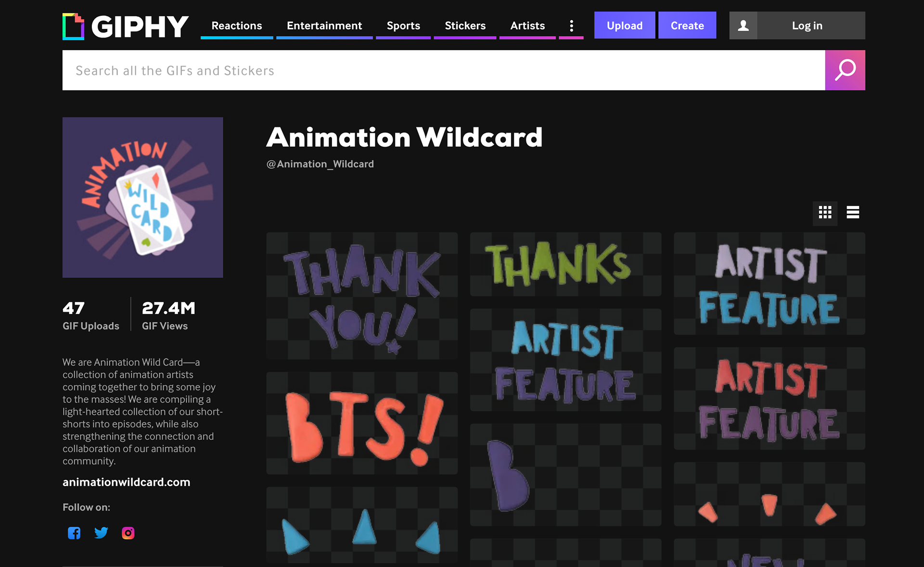Open the Reactions category
Screen dimensions: 924x567
pos(237,25)
